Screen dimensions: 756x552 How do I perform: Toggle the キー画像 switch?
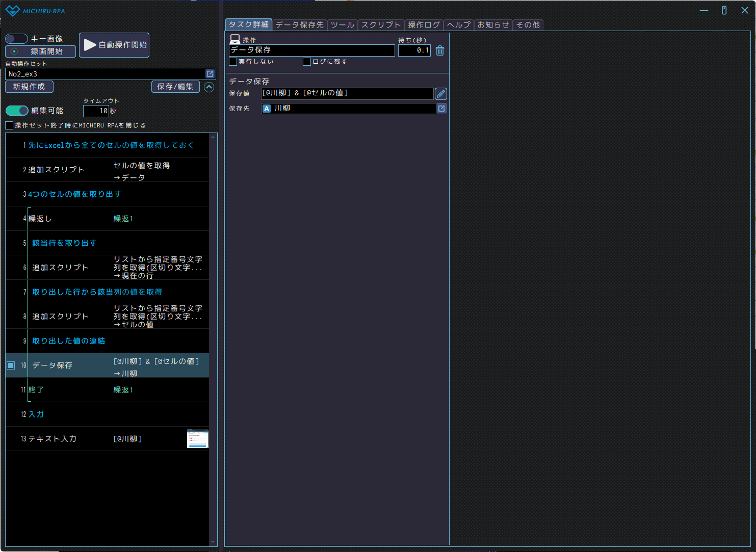coord(16,39)
